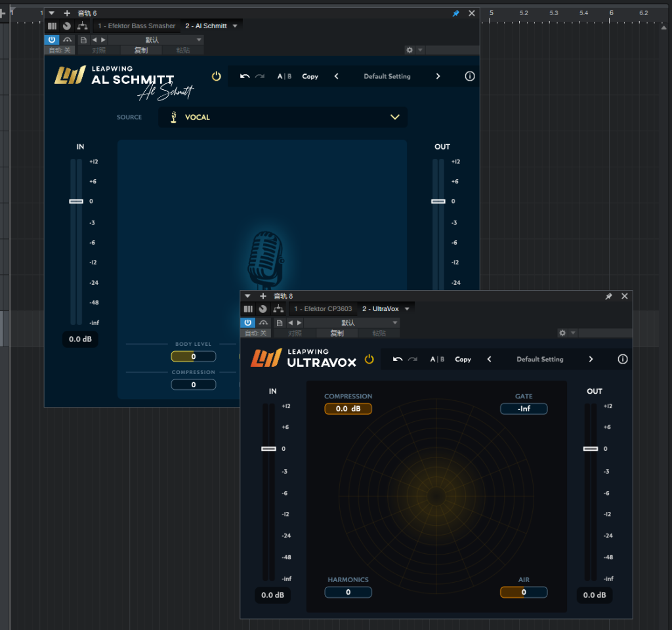Click Default Setting preset name in Al Schmitt
The width and height of the screenshot is (672, 630).
click(387, 76)
